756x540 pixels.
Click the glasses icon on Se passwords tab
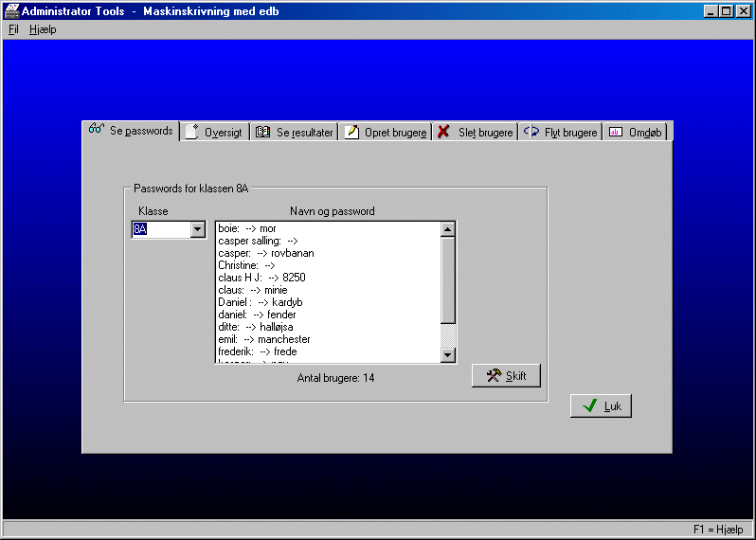tap(97, 128)
